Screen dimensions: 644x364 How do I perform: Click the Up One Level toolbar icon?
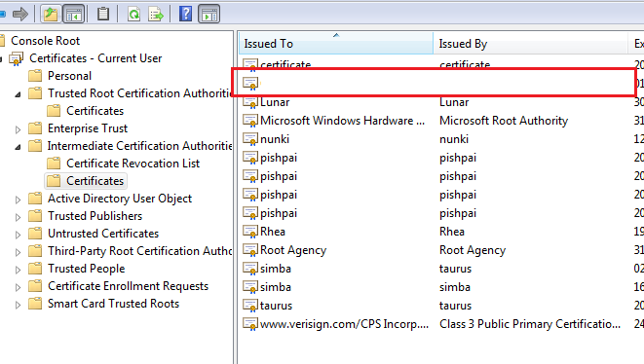[x=51, y=14]
